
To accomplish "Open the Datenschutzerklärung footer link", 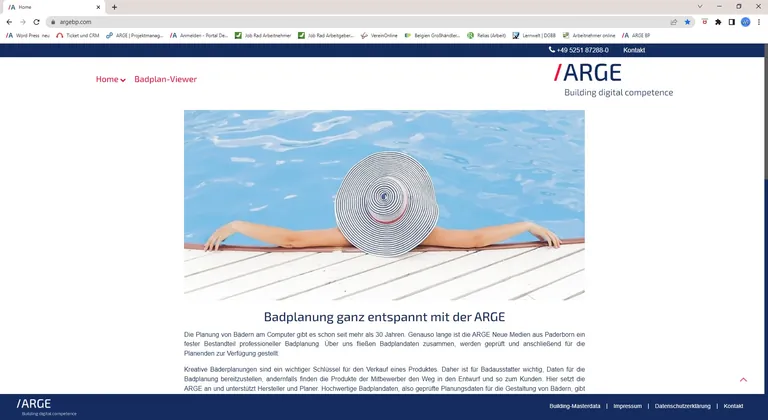I will (682, 406).
